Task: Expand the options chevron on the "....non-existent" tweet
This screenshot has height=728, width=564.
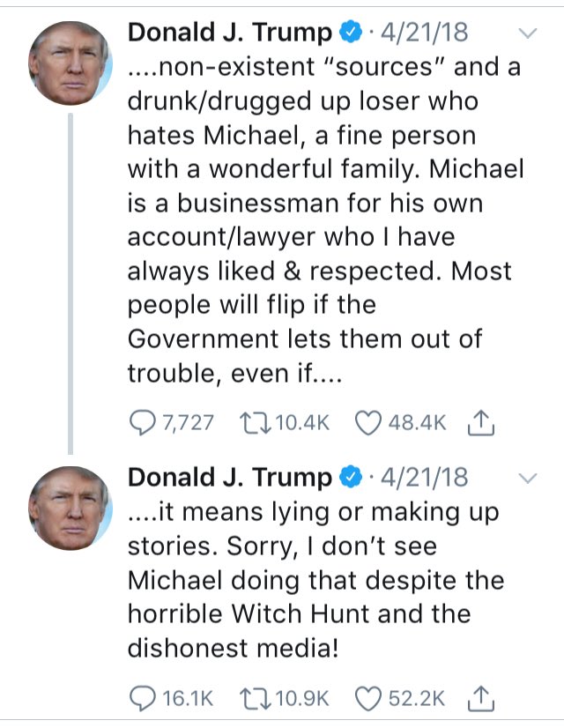Action: tap(529, 34)
